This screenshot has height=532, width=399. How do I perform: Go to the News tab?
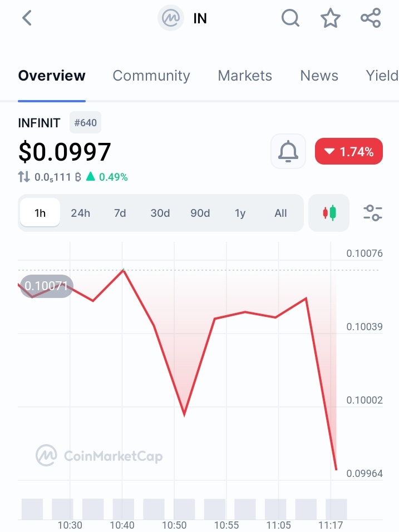tap(319, 76)
